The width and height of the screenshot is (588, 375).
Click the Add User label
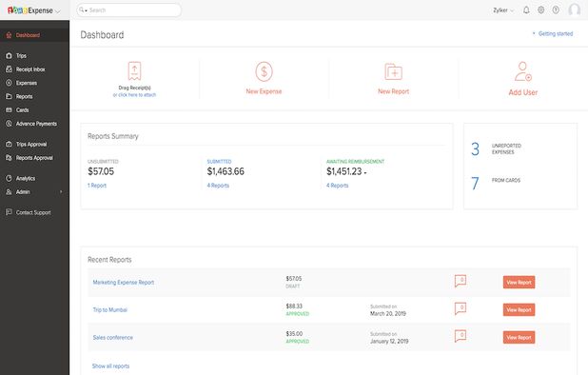[x=522, y=92]
